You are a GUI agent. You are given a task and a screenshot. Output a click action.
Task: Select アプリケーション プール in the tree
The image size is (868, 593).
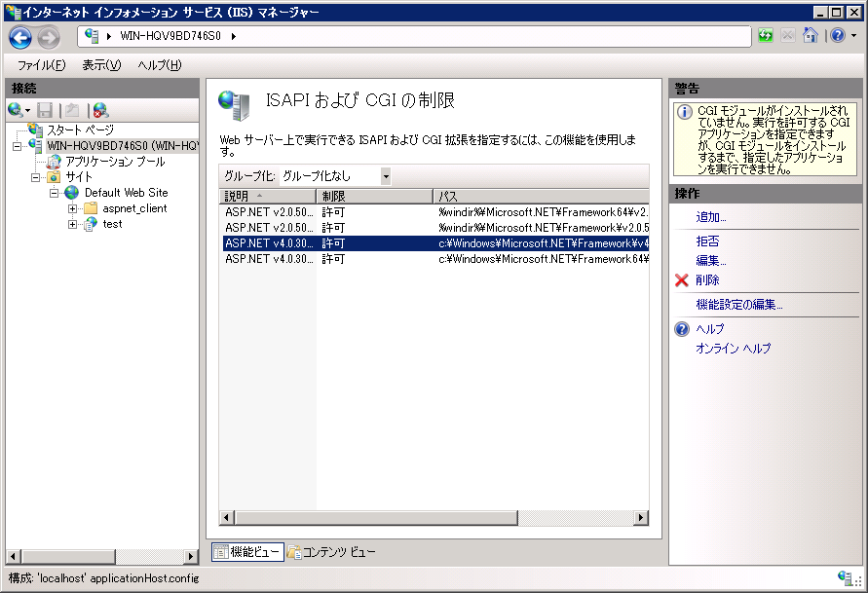coord(115,162)
